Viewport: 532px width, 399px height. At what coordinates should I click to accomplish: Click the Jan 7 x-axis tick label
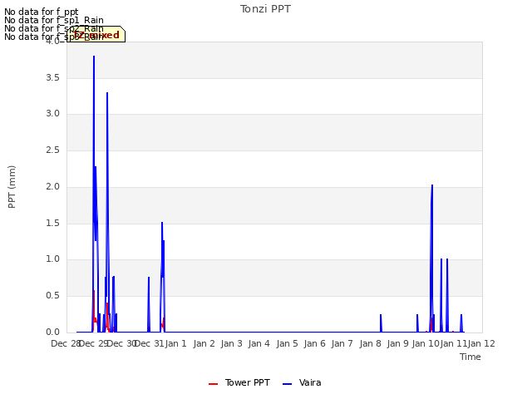pos(342,343)
